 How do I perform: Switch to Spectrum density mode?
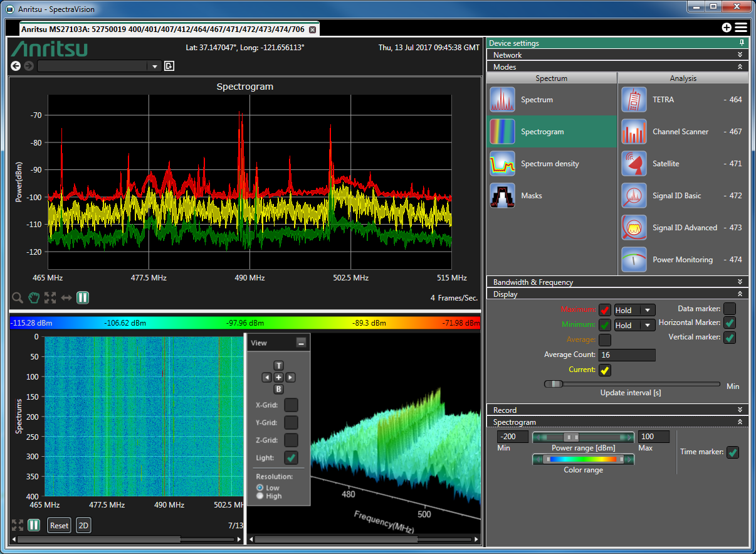click(x=502, y=164)
